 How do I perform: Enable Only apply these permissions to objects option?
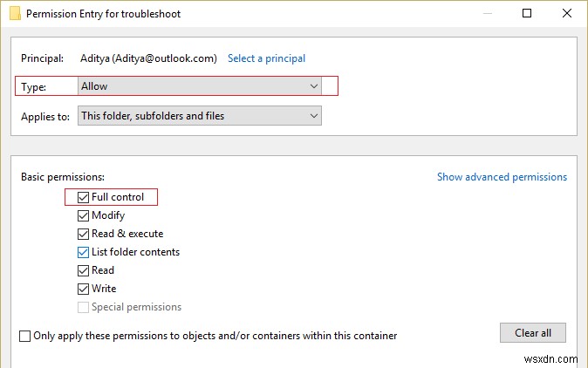coord(24,336)
